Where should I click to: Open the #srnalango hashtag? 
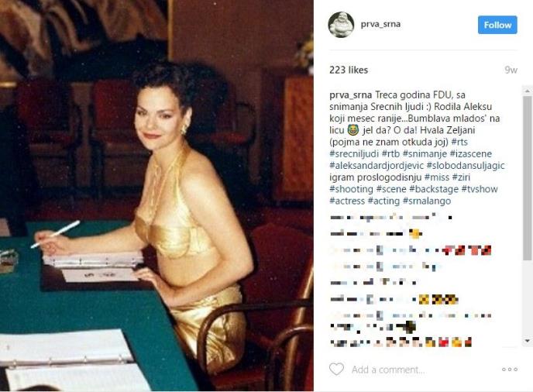(x=427, y=201)
